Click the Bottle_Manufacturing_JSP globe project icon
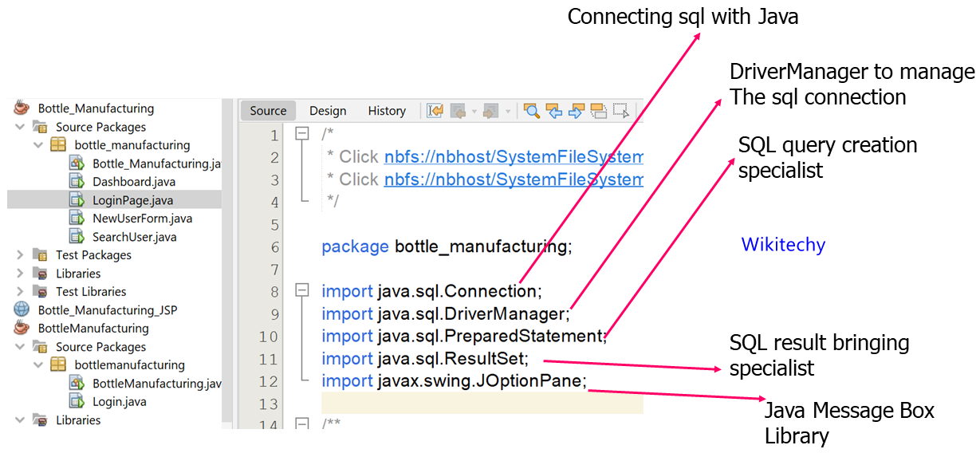This screenshot has height=453, width=980. pos(22,309)
